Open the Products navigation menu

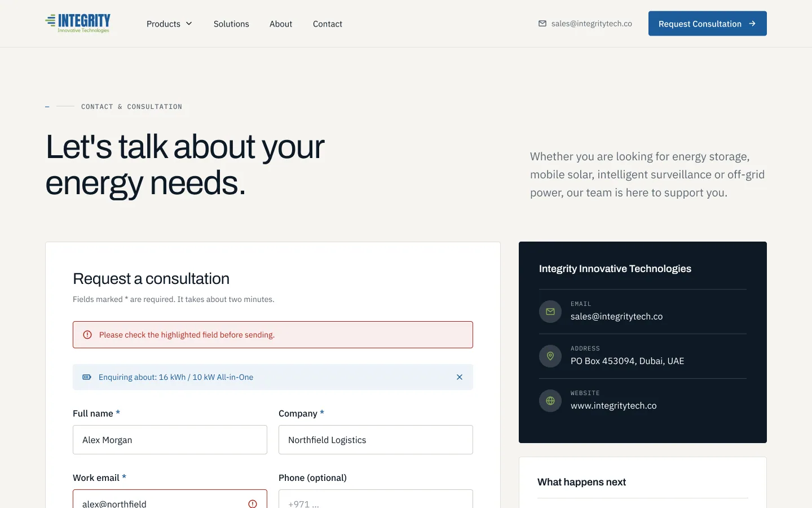pyautogui.click(x=169, y=24)
